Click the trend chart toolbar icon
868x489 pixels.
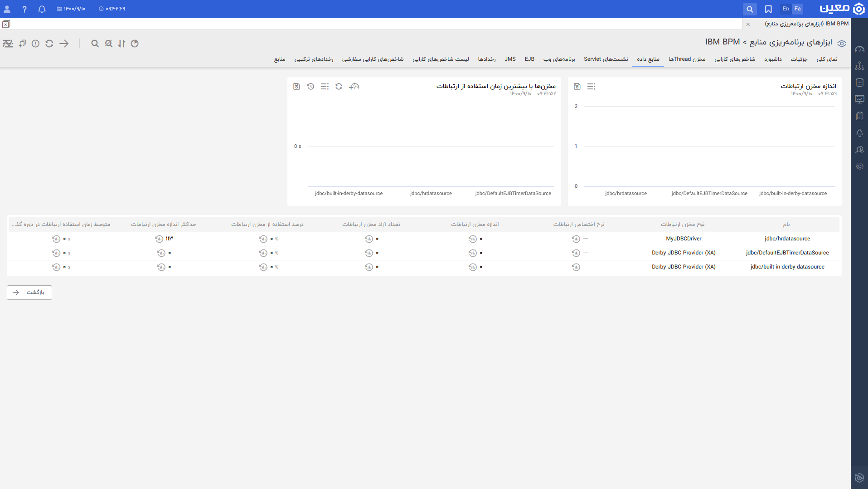(x=8, y=44)
